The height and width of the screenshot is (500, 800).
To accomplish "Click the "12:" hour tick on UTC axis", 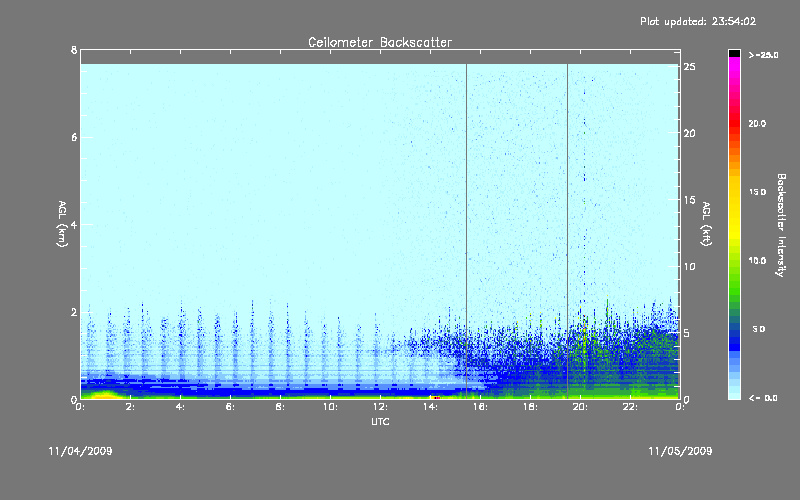I will click(380, 407).
